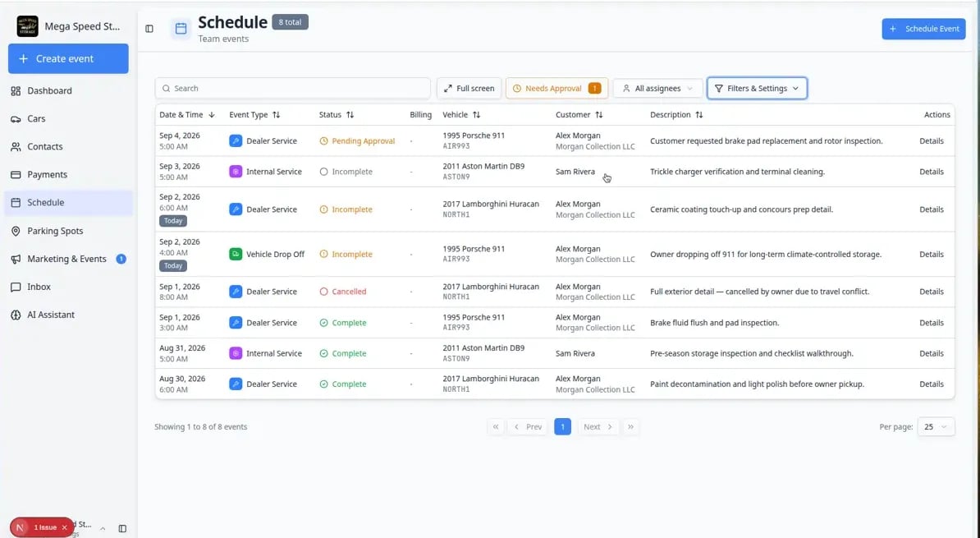Click the Cancelled status circle icon

[323, 292]
